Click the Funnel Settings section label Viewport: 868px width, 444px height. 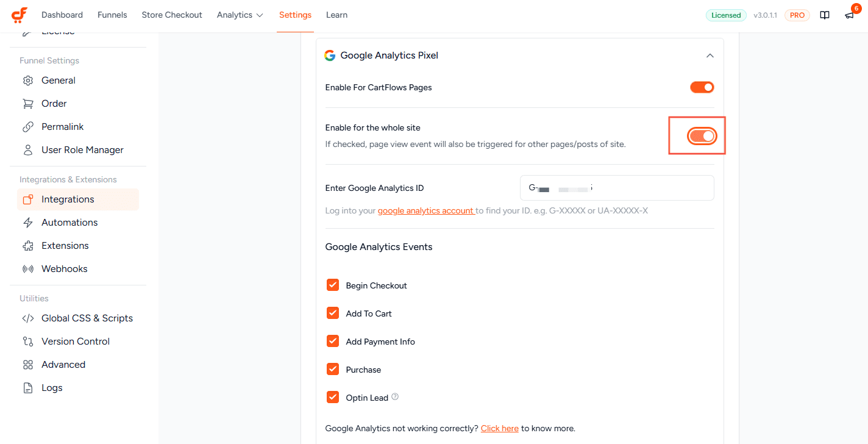click(x=49, y=60)
